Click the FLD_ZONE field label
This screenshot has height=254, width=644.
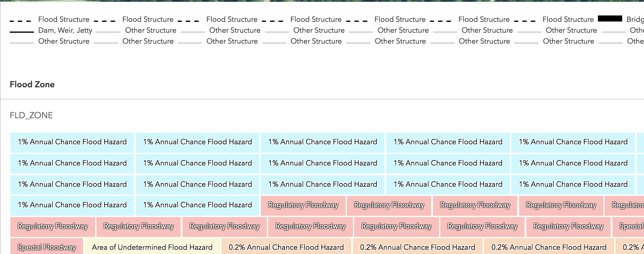[31, 115]
